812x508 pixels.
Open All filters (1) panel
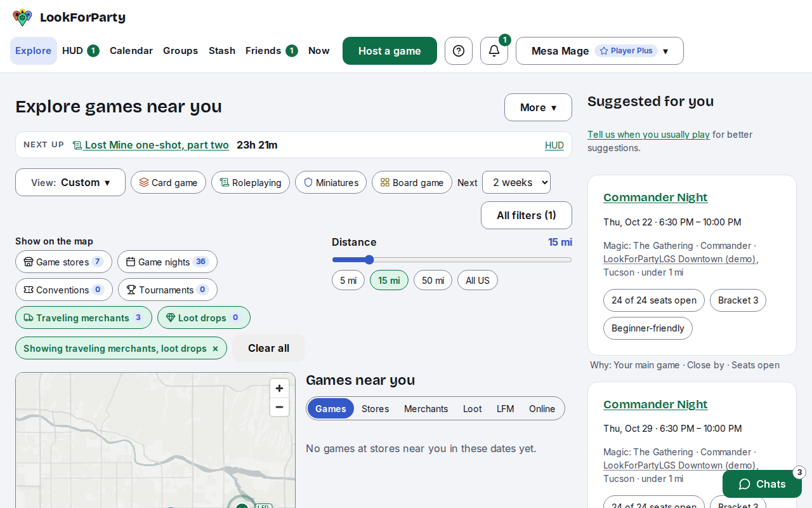(527, 215)
